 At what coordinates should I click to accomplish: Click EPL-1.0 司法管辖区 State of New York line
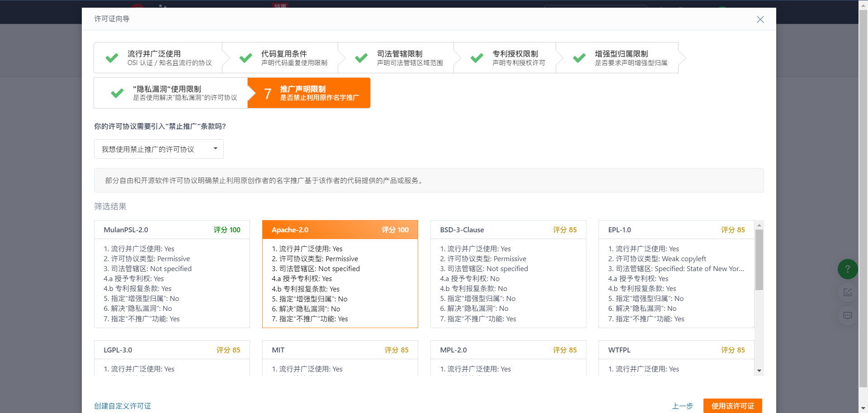pos(676,268)
